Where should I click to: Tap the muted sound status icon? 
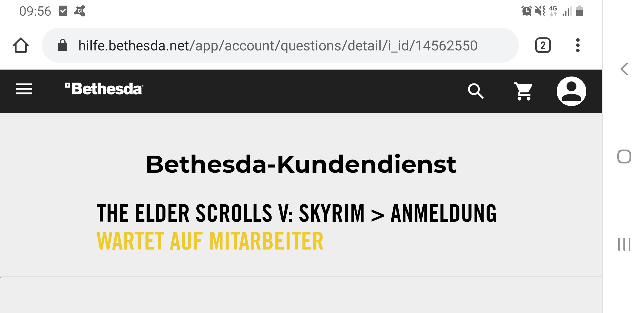click(x=540, y=11)
